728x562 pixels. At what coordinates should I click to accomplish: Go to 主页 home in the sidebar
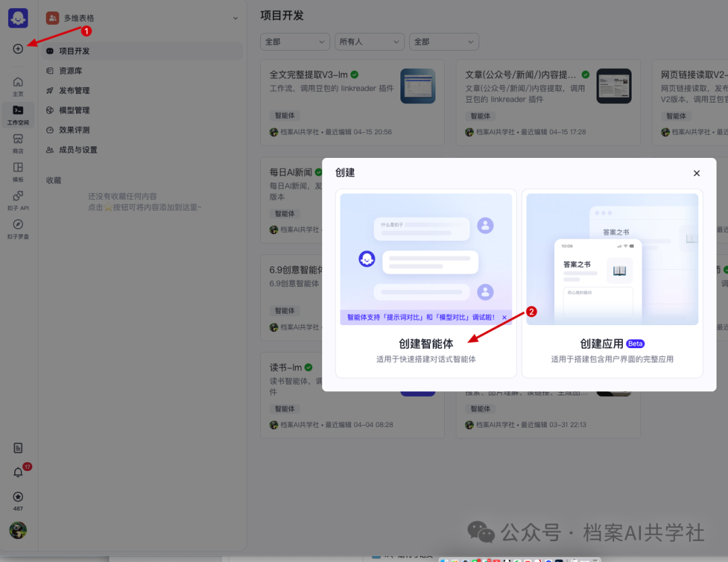click(18, 86)
